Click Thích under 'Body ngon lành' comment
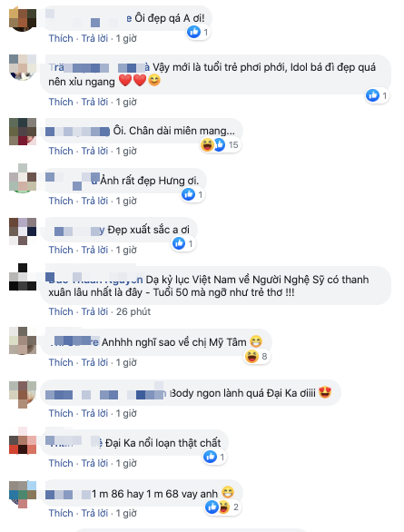404x532 pixels. (x=61, y=413)
